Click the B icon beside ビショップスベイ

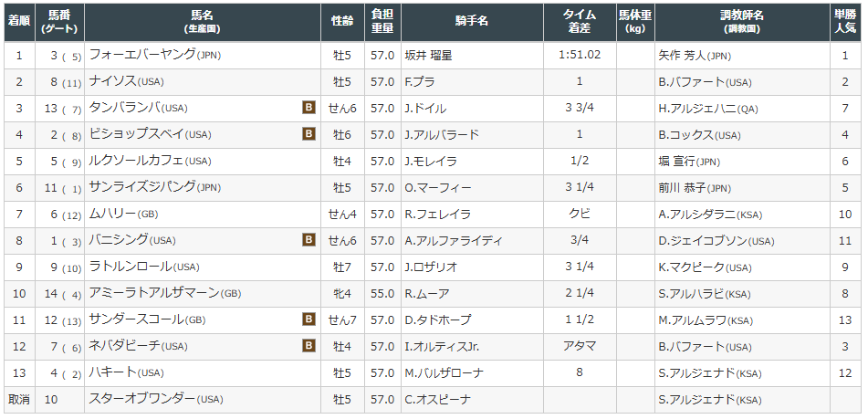pos(309,135)
